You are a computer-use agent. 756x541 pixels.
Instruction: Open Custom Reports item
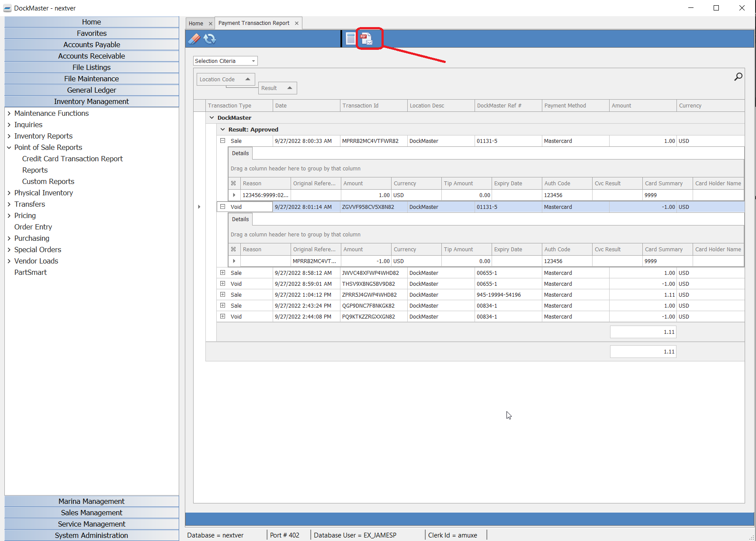(x=48, y=181)
